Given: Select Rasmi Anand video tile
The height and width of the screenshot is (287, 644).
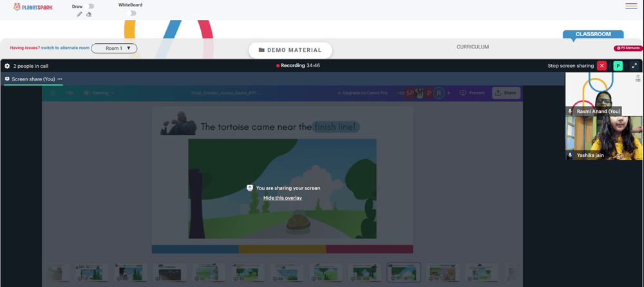Looking at the screenshot, I should click(604, 94).
